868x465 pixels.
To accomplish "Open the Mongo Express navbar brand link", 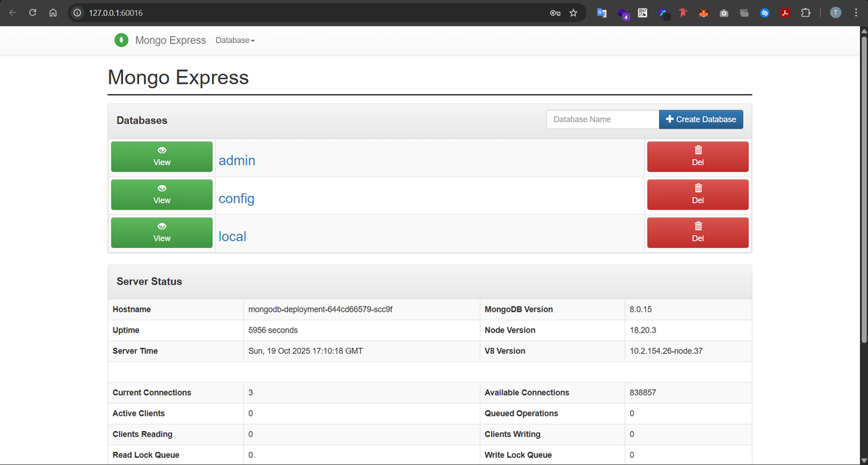I will [171, 40].
